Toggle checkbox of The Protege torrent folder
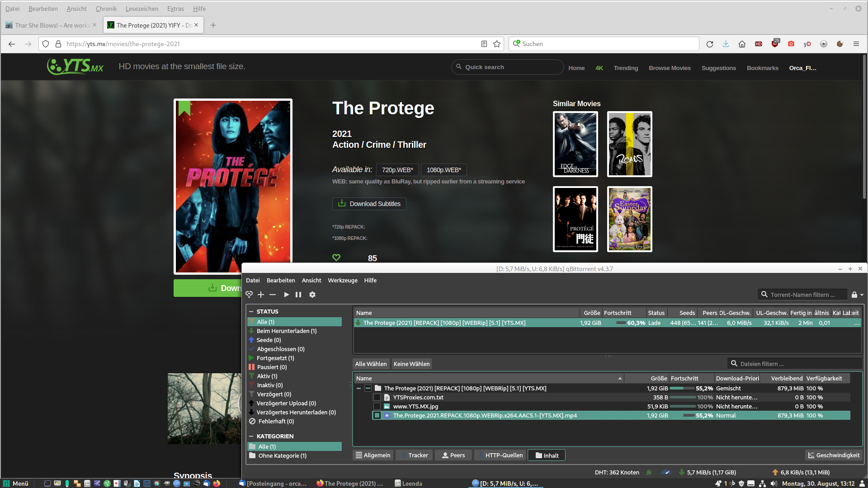This screenshot has width=868, height=488. pyautogui.click(x=368, y=388)
